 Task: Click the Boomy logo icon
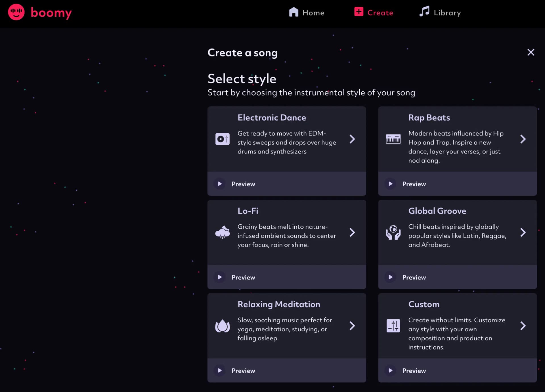click(16, 12)
